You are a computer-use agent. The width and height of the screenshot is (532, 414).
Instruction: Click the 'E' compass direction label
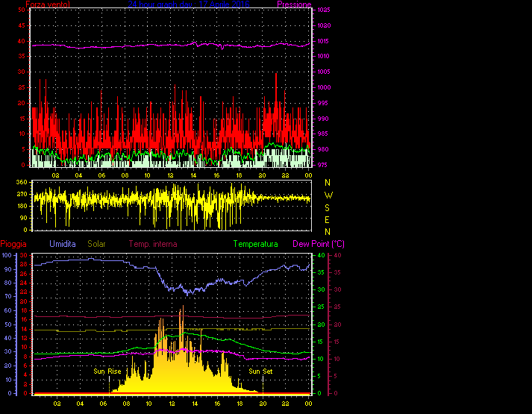coord(327,220)
